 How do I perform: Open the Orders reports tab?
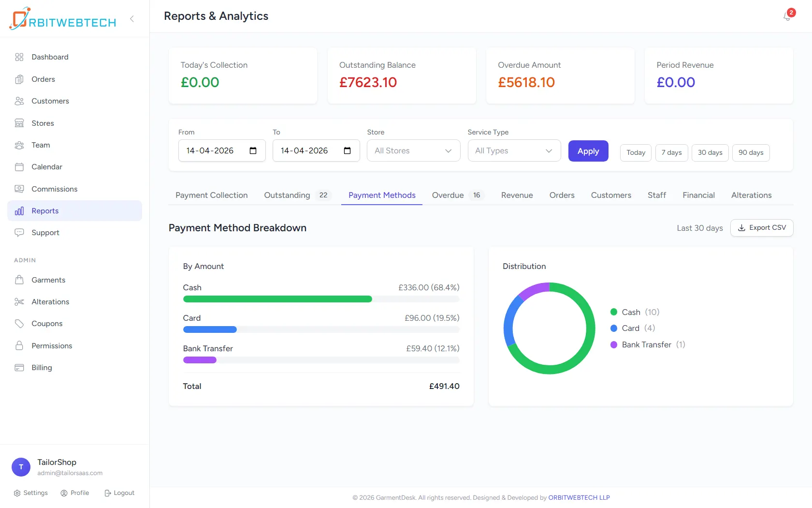[562, 195]
